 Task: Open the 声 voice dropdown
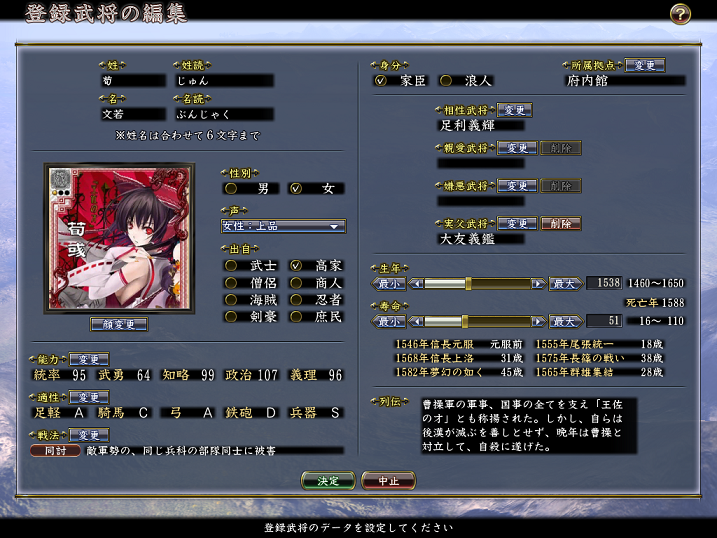283,226
